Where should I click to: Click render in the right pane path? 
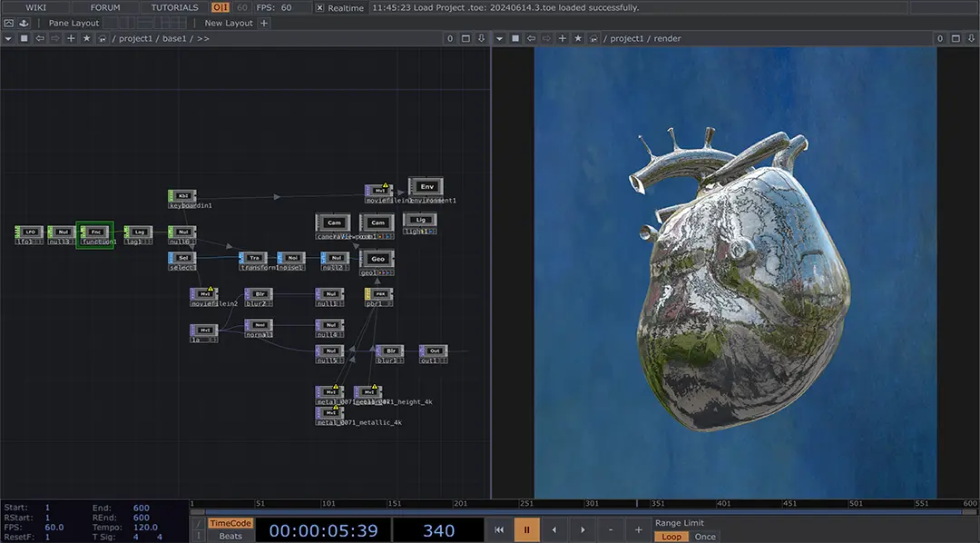click(668, 38)
